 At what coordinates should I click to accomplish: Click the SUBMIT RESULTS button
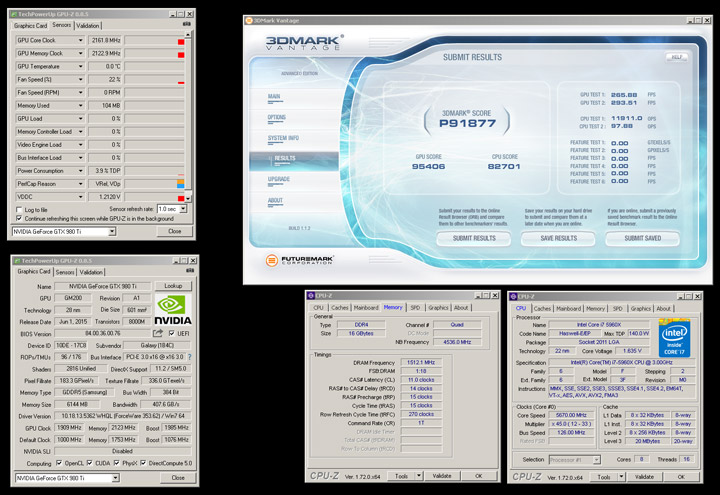point(474,238)
